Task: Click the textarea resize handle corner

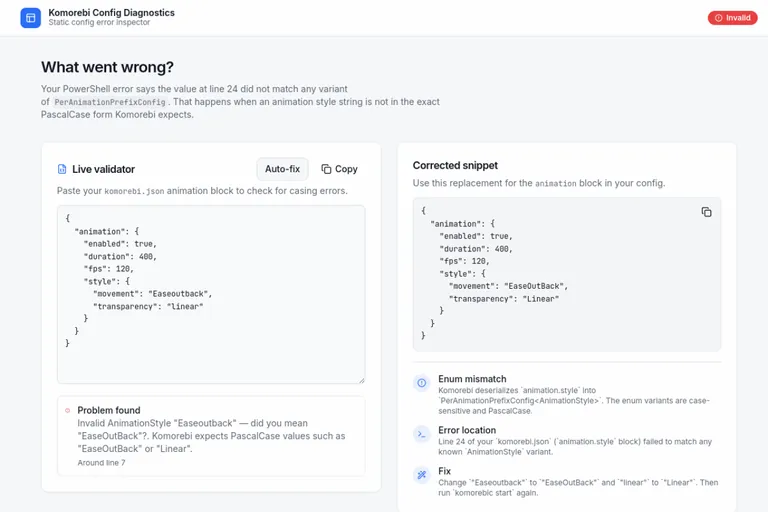Action: pos(361,380)
